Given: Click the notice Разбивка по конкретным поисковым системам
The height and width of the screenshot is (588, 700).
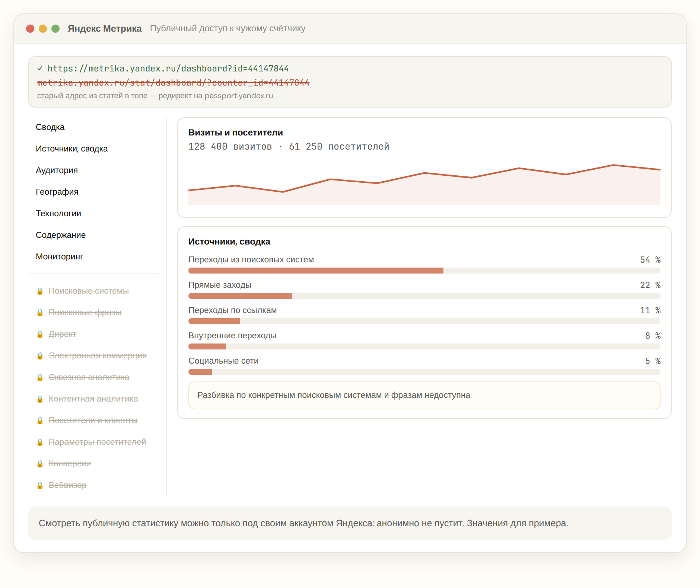Looking at the screenshot, I should click(x=424, y=395).
